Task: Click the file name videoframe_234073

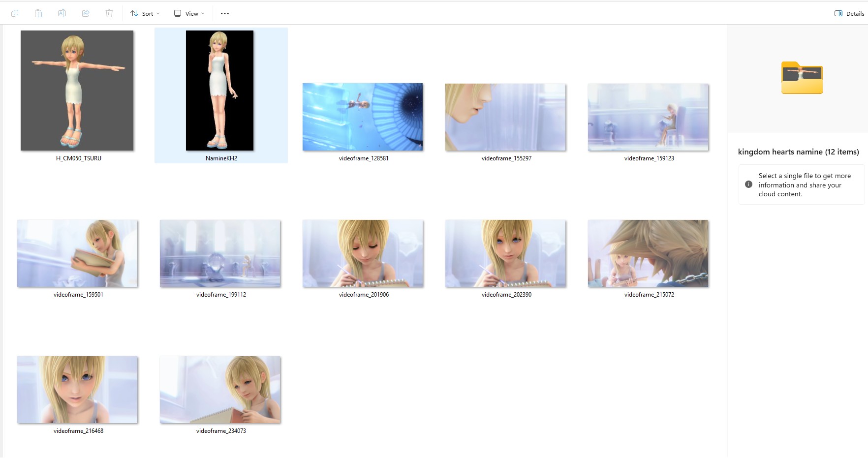Action: coord(221,431)
